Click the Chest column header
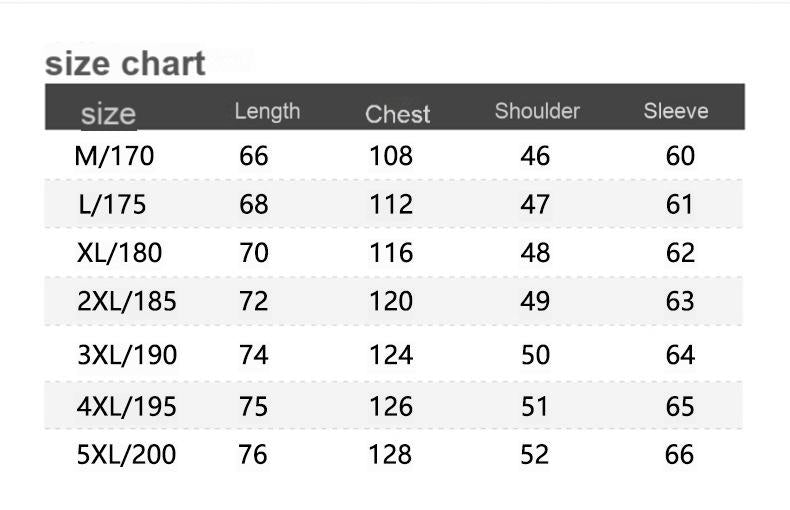The image size is (790, 510). pyautogui.click(x=398, y=114)
